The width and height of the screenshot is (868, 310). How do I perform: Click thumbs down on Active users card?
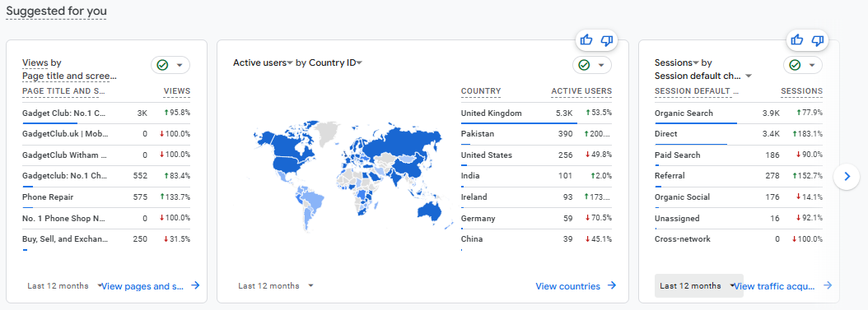[607, 39]
